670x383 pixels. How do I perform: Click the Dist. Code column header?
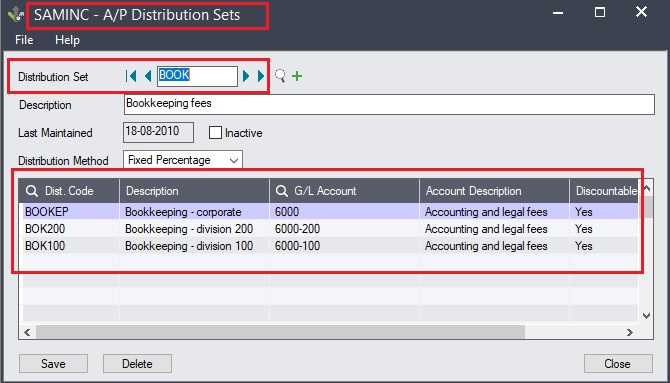point(69,191)
